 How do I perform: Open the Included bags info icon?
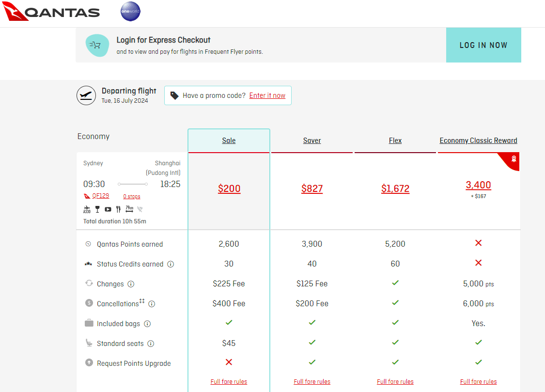point(147,324)
